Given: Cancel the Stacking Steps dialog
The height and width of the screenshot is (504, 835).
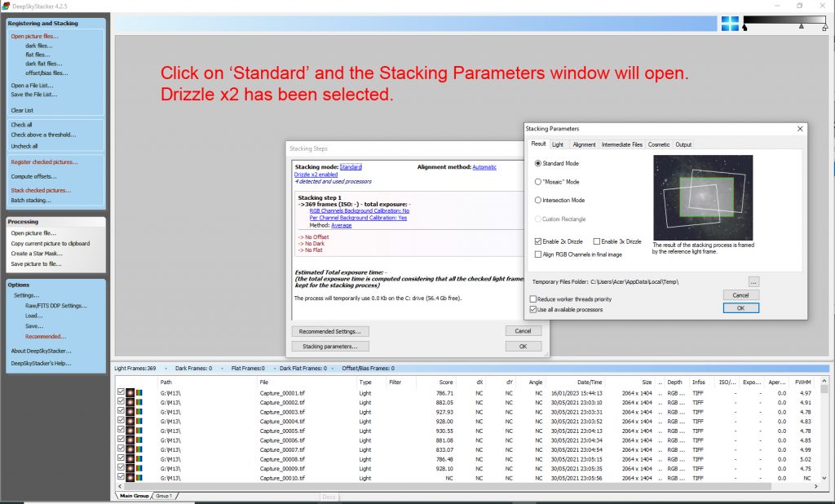Looking at the screenshot, I should [523, 331].
